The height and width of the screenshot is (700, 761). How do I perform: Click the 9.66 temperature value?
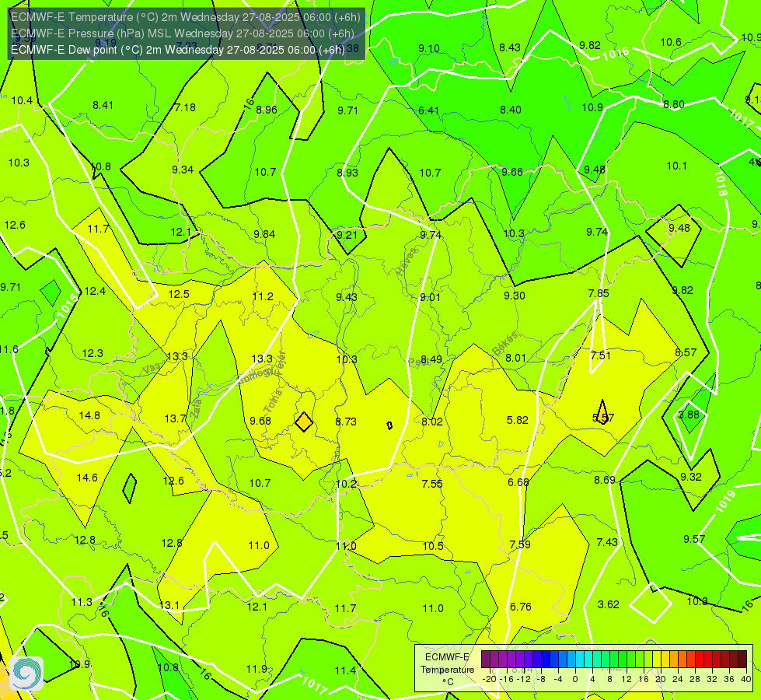coord(512,172)
